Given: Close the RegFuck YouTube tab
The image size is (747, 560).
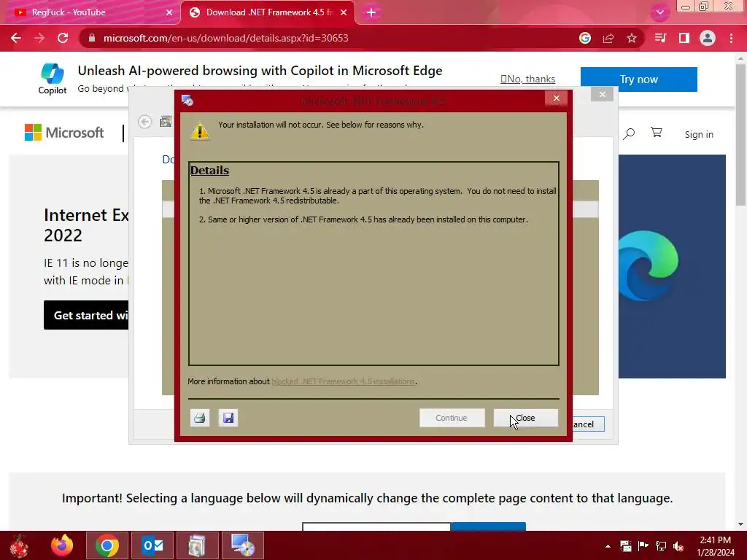Looking at the screenshot, I should coord(169,12).
